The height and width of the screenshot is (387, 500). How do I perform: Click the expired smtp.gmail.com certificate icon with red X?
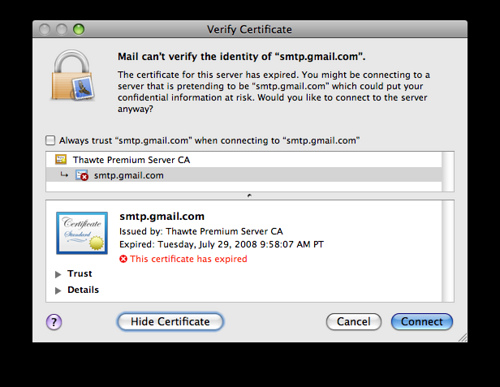tap(82, 175)
